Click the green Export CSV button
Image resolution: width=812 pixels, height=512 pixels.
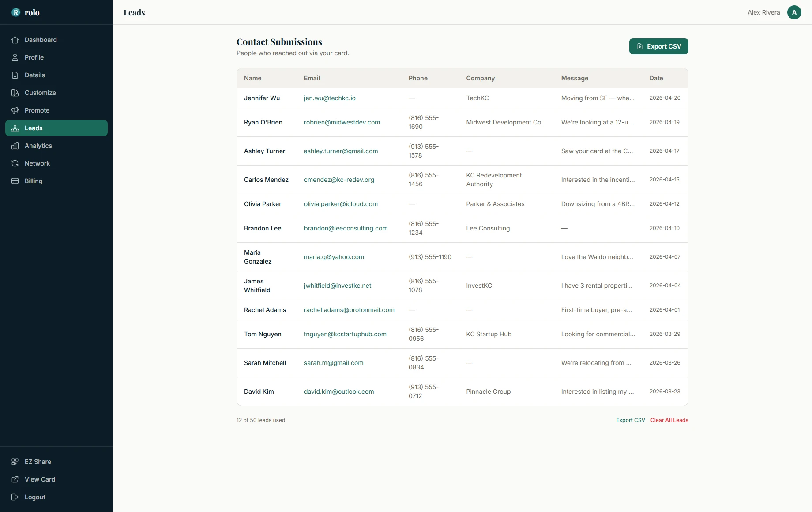[658, 46]
